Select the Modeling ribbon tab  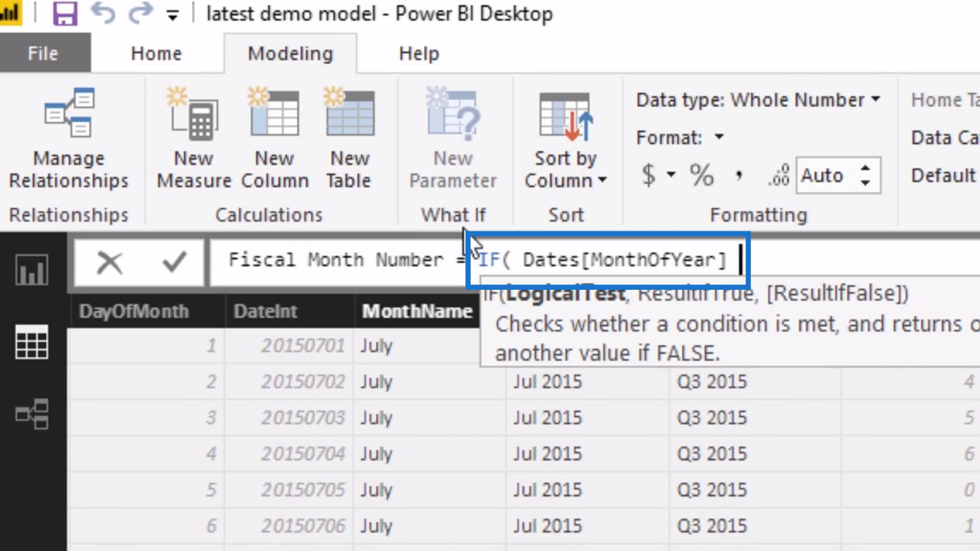pyautogui.click(x=290, y=54)
